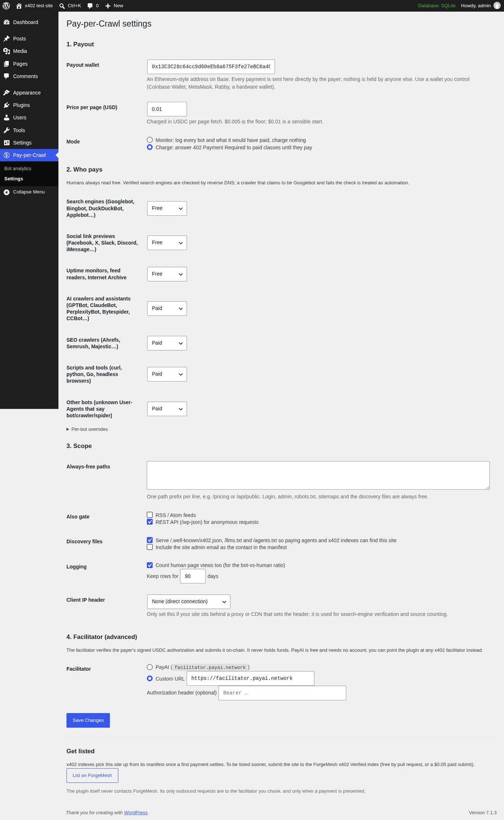Screen dimensions: 504x820
Task: Click List on ForgeMesh button
Action: click(x=92, y=776)
